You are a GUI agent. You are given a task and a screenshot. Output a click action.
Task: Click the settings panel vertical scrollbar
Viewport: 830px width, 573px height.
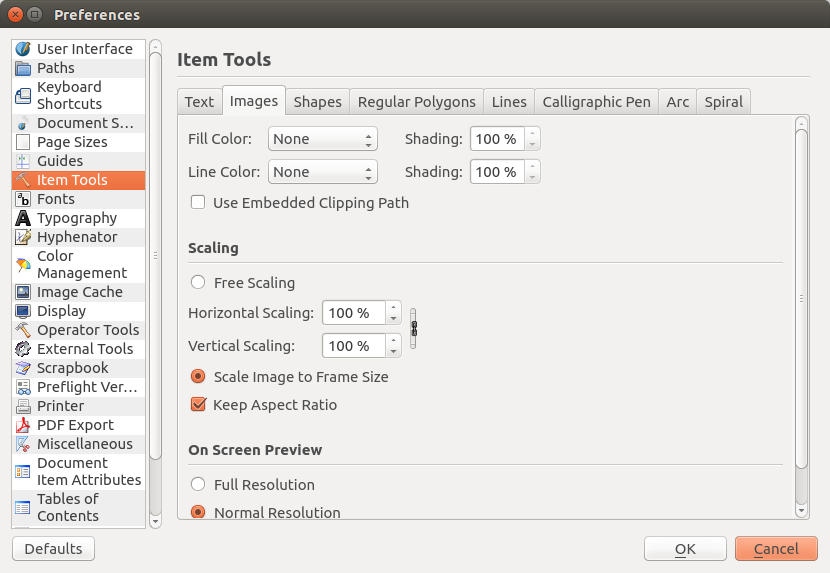tap(801, 297)
